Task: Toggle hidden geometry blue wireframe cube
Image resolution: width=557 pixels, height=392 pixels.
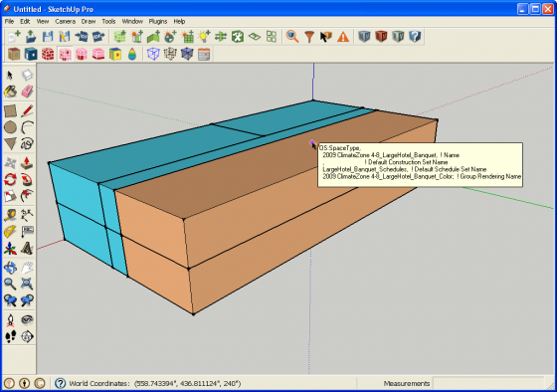Action: coord(153,54)
